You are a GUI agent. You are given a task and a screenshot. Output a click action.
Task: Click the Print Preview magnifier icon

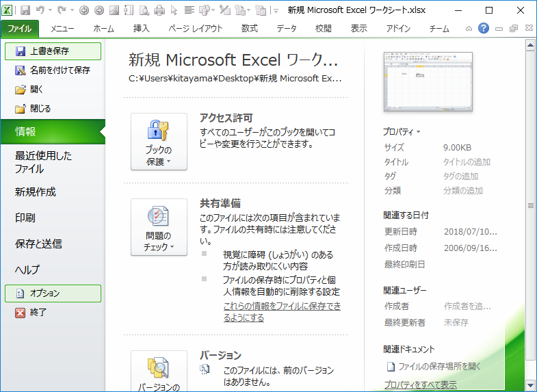point(144,11)
